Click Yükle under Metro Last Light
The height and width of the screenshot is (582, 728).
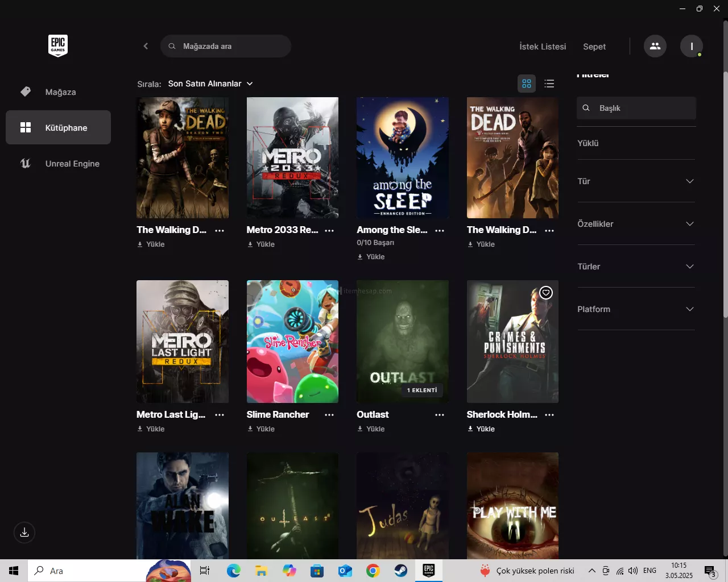tap(151, 429)
